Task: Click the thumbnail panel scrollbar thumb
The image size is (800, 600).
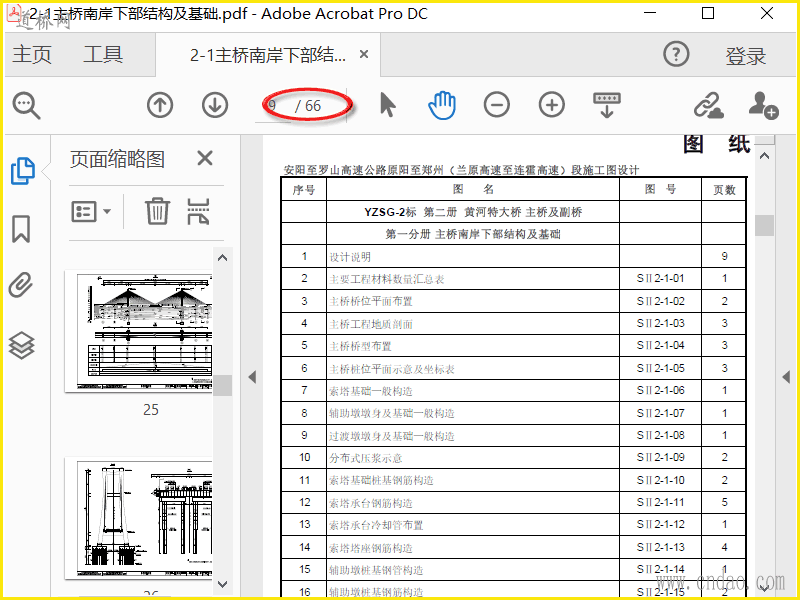Action: point(222,386)
